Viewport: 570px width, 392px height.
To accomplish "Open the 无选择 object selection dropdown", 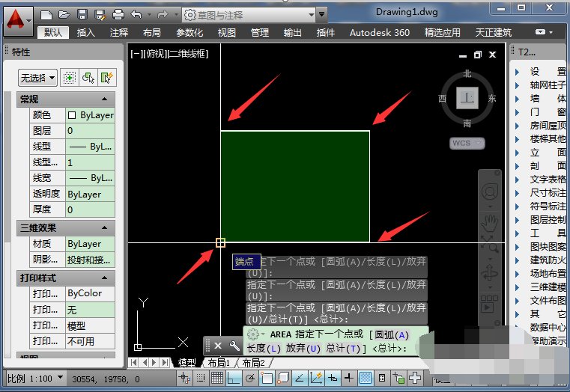I will [38, 77].
